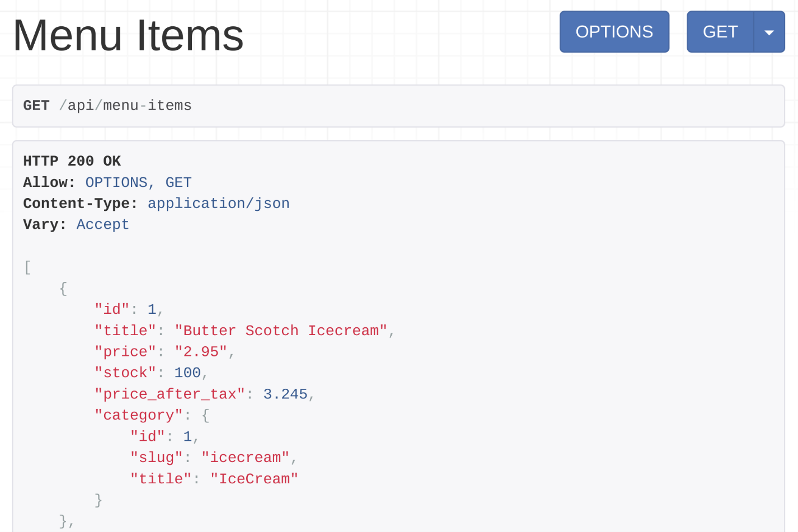
Task: Click the OPTIONS button
Action: [x=614, y=32]
